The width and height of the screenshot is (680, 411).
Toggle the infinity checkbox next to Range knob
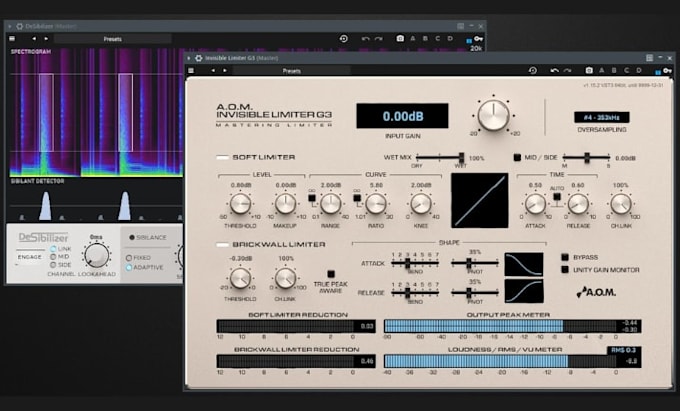click(x=312, y=198)
